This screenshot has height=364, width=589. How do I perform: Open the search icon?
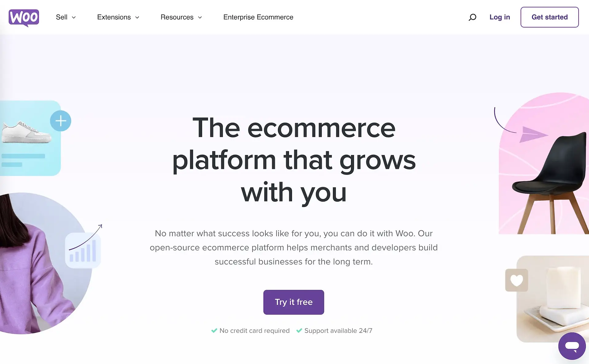472,17
